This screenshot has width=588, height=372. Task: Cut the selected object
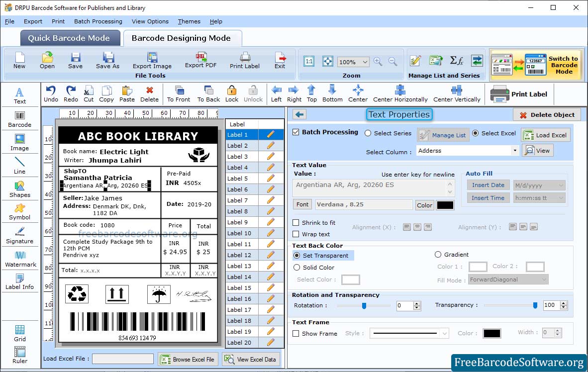click(x=89, y=94)
